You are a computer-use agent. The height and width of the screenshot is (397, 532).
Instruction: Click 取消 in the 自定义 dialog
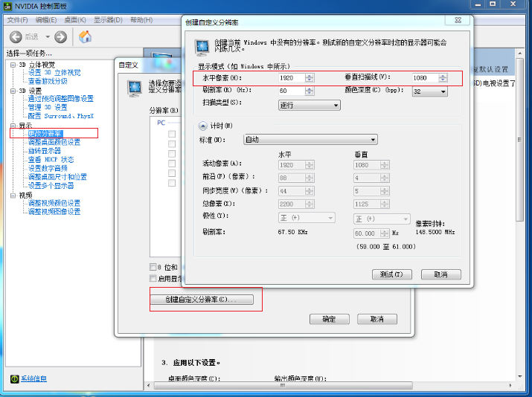click(x=377, y=319)
